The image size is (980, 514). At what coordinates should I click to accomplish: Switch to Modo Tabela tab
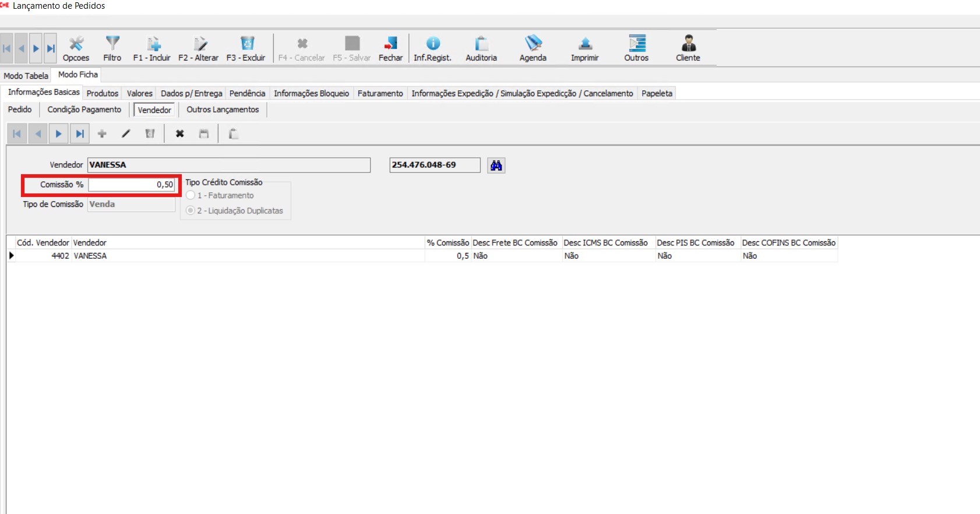[x=26, y=76]
